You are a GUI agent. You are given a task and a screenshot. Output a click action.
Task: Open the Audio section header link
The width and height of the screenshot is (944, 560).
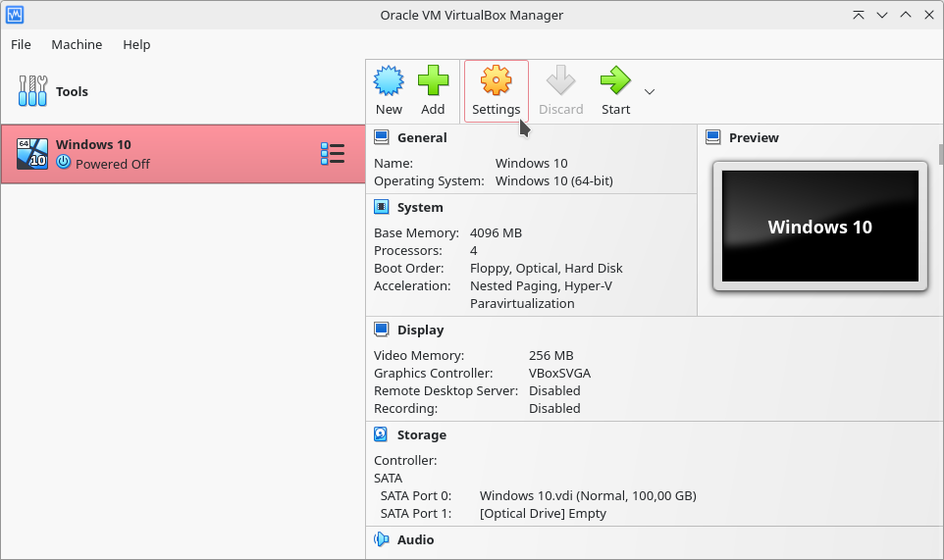pos(415,539)
